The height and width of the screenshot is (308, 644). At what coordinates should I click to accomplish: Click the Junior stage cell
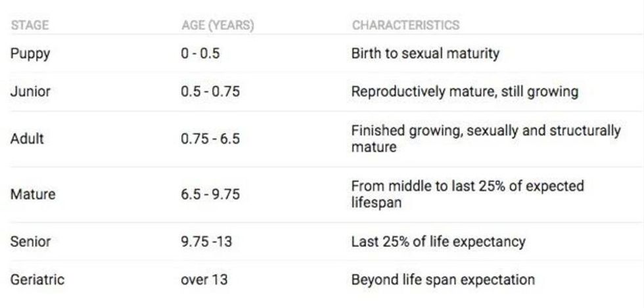(x=30, y=92)
